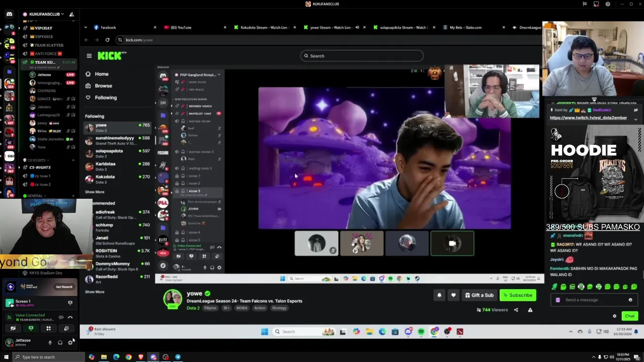Add channel to CS NIGHTS category
This screenshot has height=362, width=644.
73,160
